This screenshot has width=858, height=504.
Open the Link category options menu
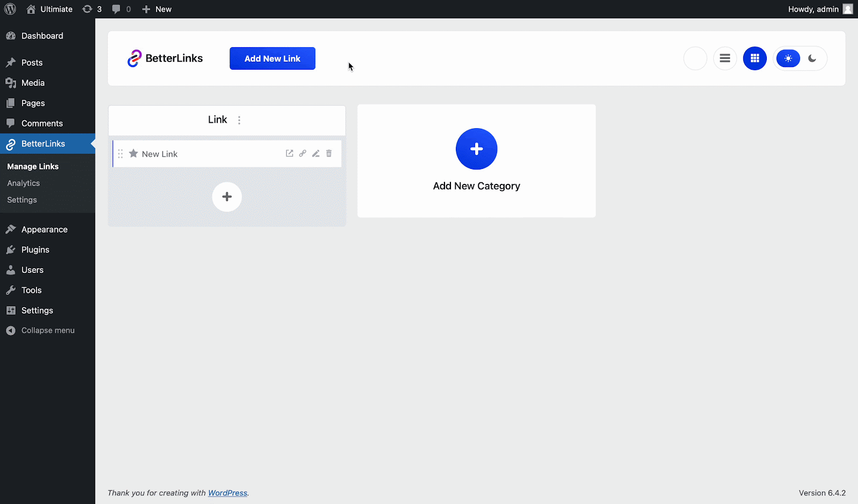pyautogui.click(x=239, y=120)
